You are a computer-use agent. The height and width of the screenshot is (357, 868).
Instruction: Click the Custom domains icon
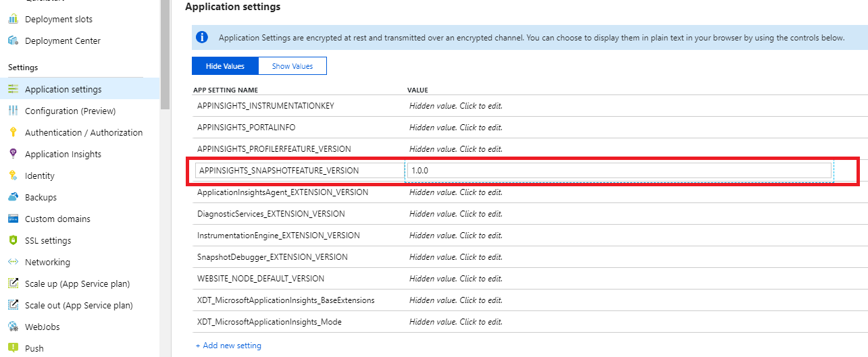[13, 219]
